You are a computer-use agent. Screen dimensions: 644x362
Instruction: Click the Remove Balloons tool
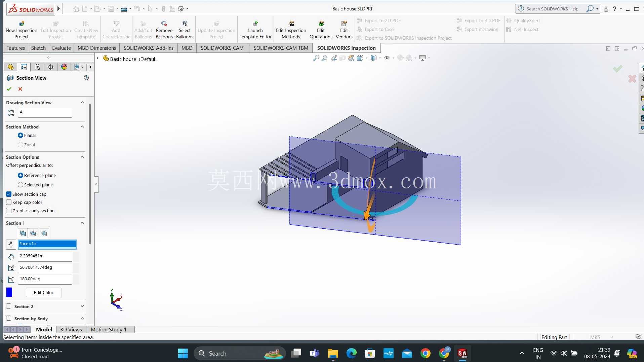click(x=164, y=30)
